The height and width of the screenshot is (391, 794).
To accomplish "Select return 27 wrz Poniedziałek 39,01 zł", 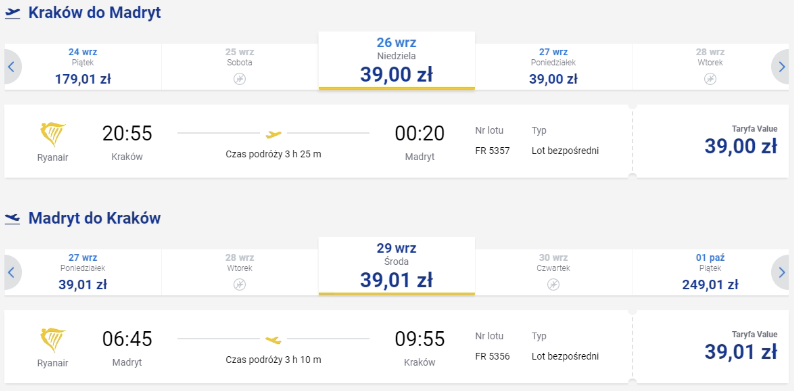I will click(83, 272).
